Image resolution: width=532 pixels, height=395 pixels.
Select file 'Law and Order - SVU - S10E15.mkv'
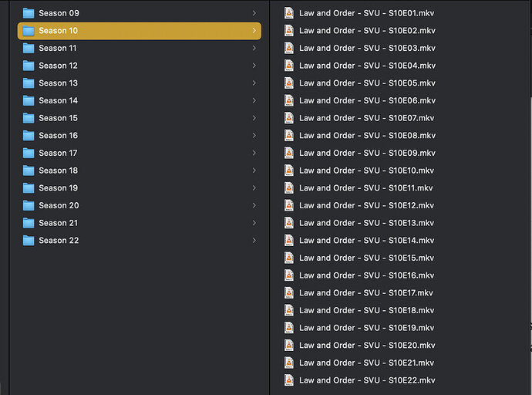366,258
